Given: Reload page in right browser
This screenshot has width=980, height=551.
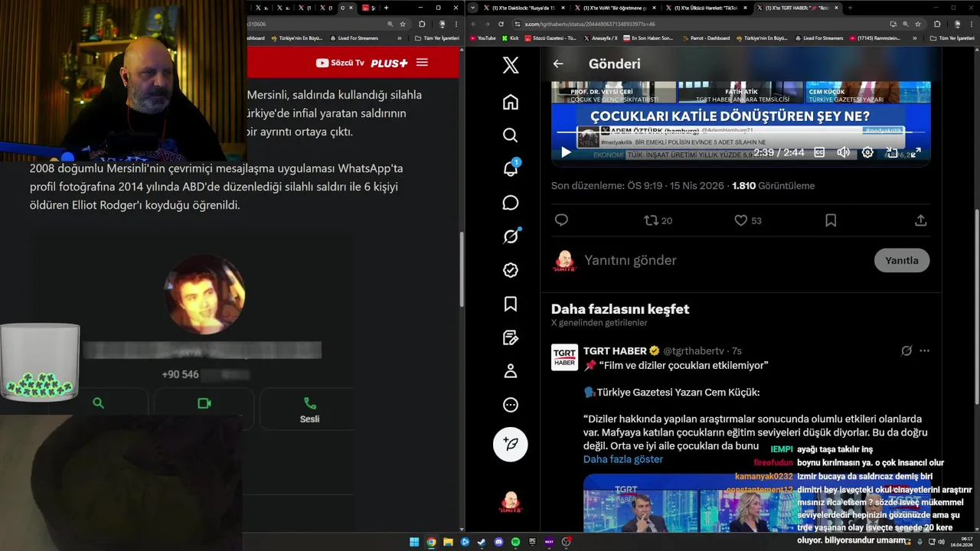Looking at the screenshot, I should coord(501,24).
